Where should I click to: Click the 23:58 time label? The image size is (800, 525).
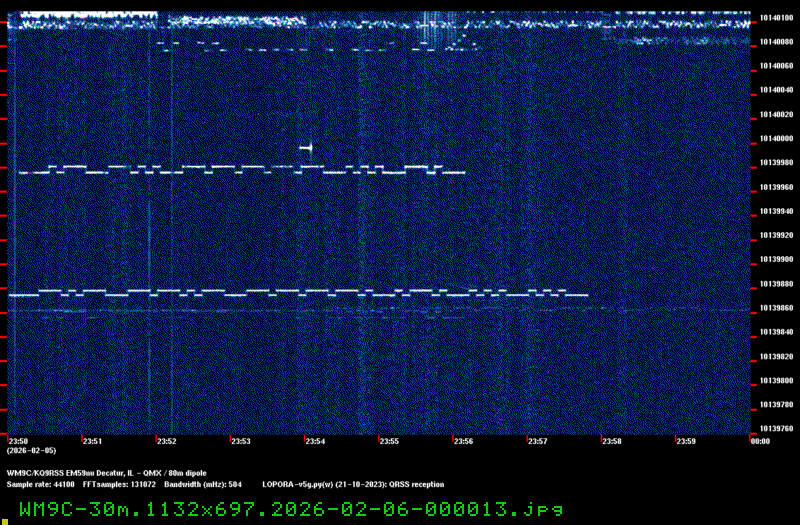pos(612,441)
